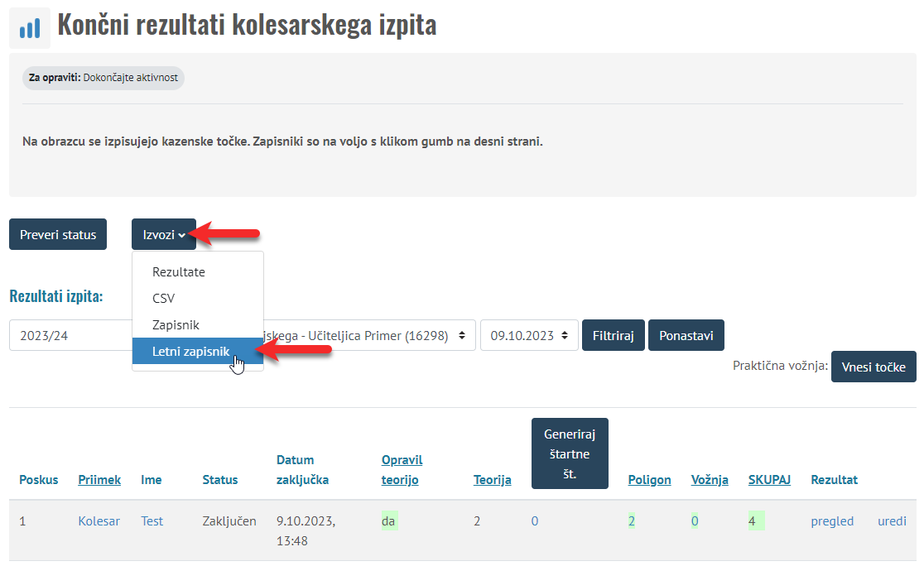Sort by Opravil teorijo column header
924x566 pixels.
pyautogui.click(x=402, y=469)
